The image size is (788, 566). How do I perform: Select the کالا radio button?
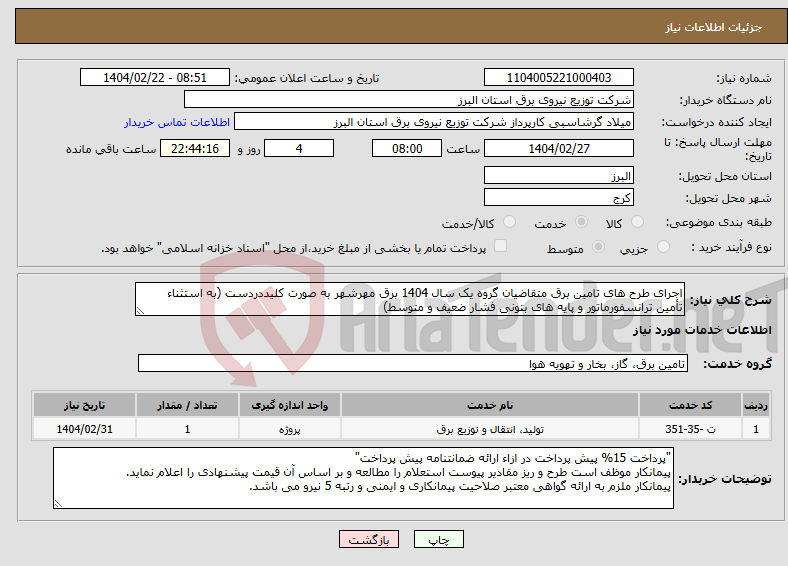click(637, 222)
